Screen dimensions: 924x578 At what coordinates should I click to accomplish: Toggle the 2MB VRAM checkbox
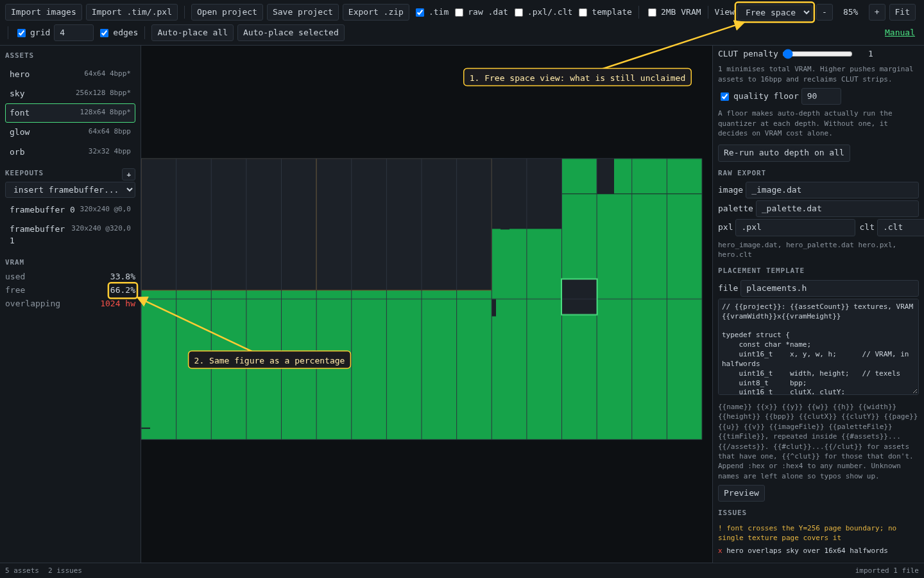coord(652,12)
